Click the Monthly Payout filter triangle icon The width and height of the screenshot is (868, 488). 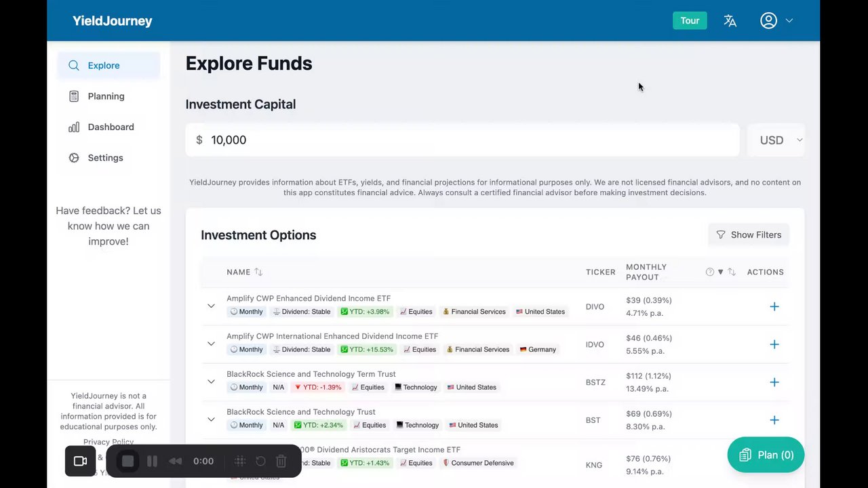click(x=720, y=272)
